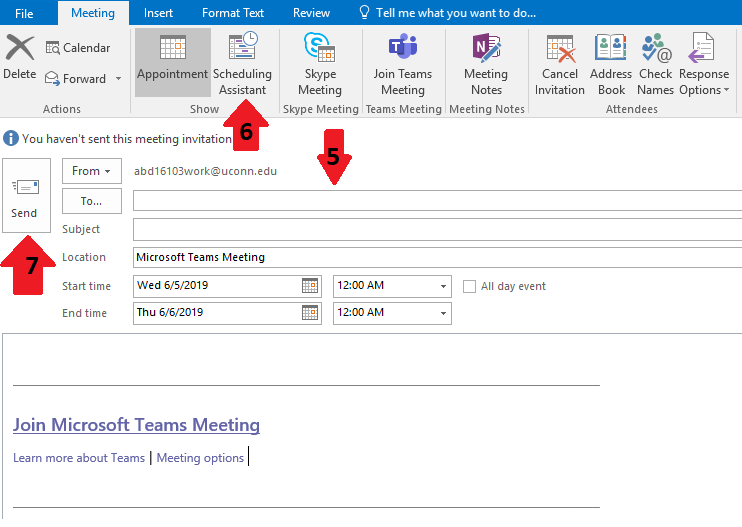Screen dimensions: 742x527
Task: Open the Meeting options link
Action: tap(200, 458)
